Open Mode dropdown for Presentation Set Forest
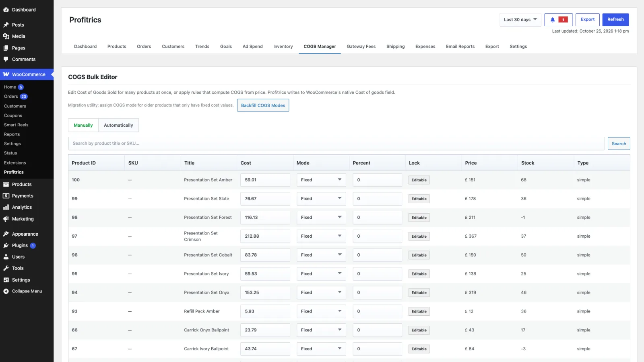The height and width of the screenshot is (362, 644). coord(321,218)
